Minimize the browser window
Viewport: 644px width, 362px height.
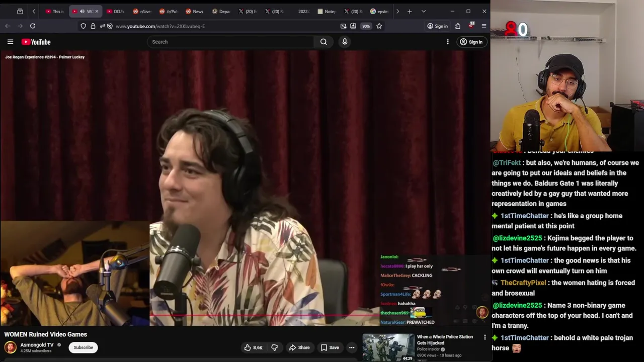452,11
